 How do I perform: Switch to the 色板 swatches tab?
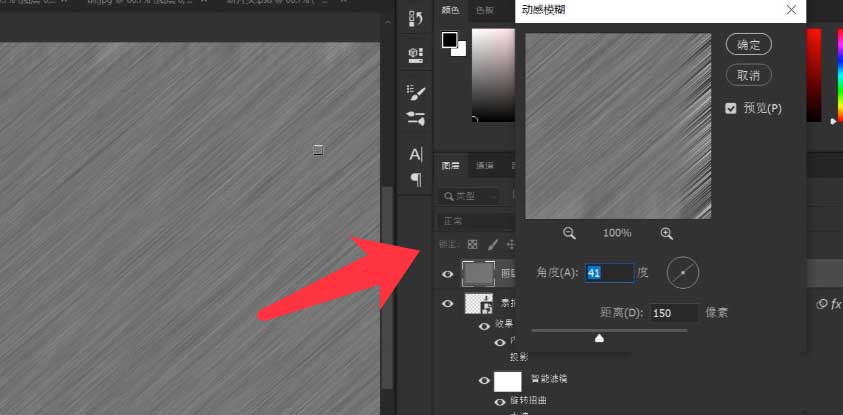coord(485,11)
